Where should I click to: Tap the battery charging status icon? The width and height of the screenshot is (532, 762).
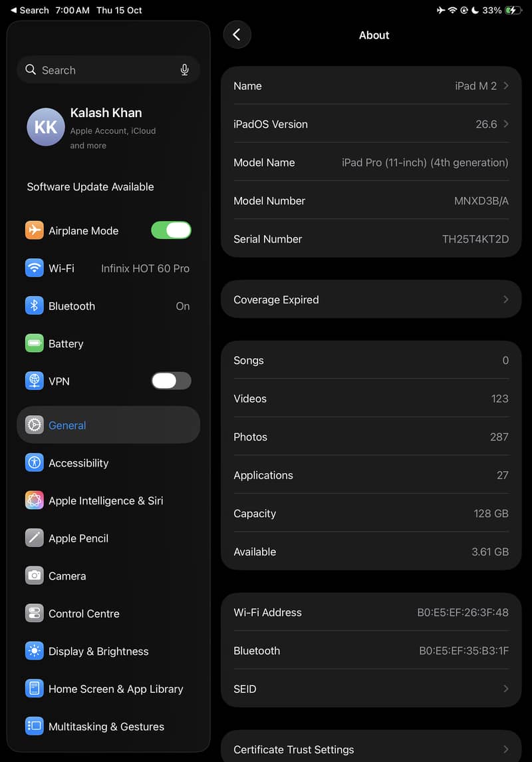click(513, 10)
